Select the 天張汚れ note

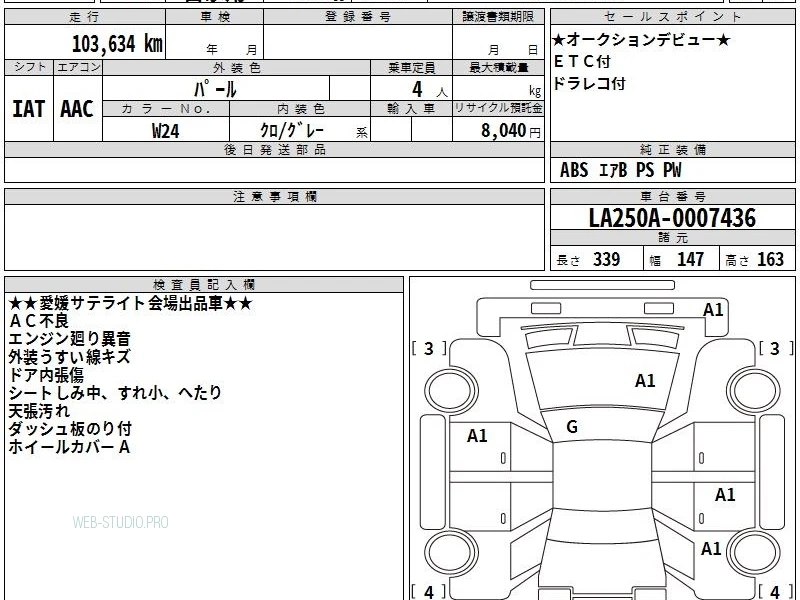pyautogui.click(x=39, y=411)
